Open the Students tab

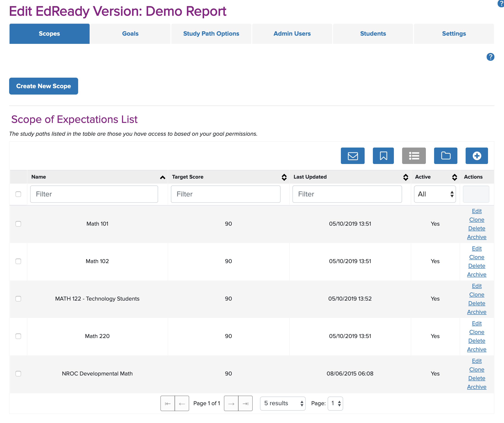click(x=373, y=34)
